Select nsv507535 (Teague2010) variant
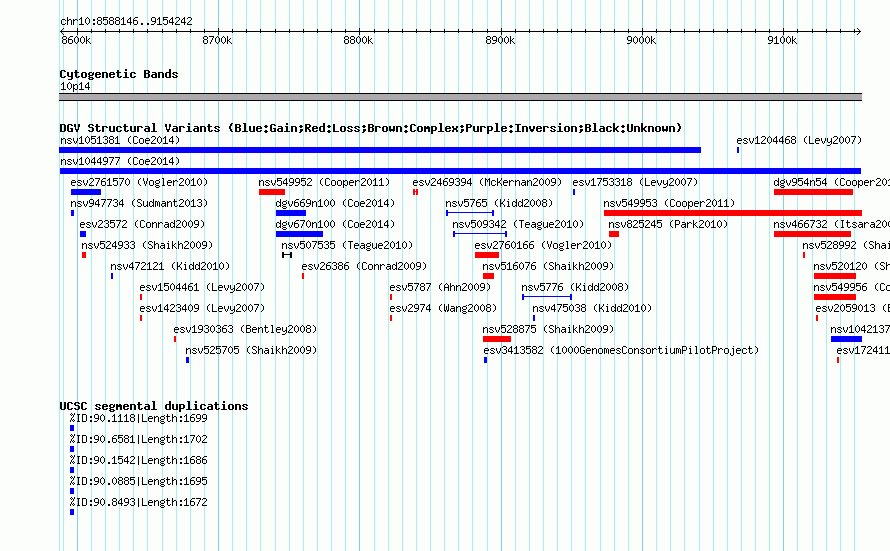 pyautogui.click(x=347, y=245)
